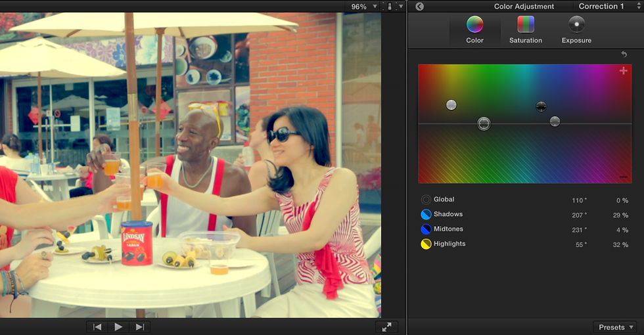Open the 96% zoom level dropdown

click(x=363, y=7)
